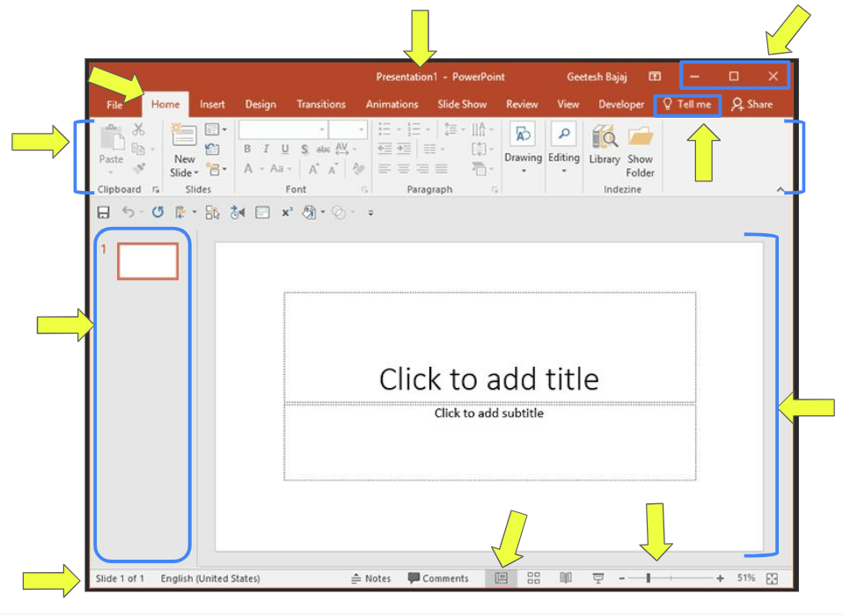
Task: Select the slide 1 thumbnail
Action: [148, 261]
